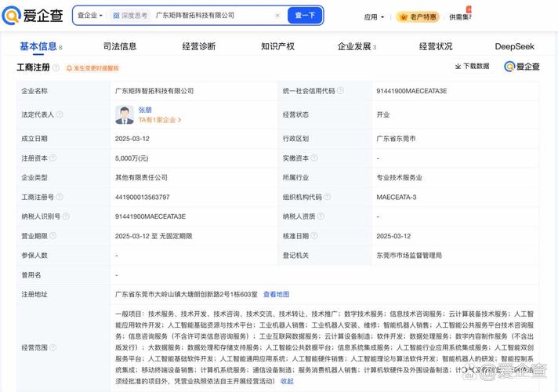Switch to the 司法信息 tab
Image resolution: width=558 pixels, height=392 pixels.
point(120,46)
